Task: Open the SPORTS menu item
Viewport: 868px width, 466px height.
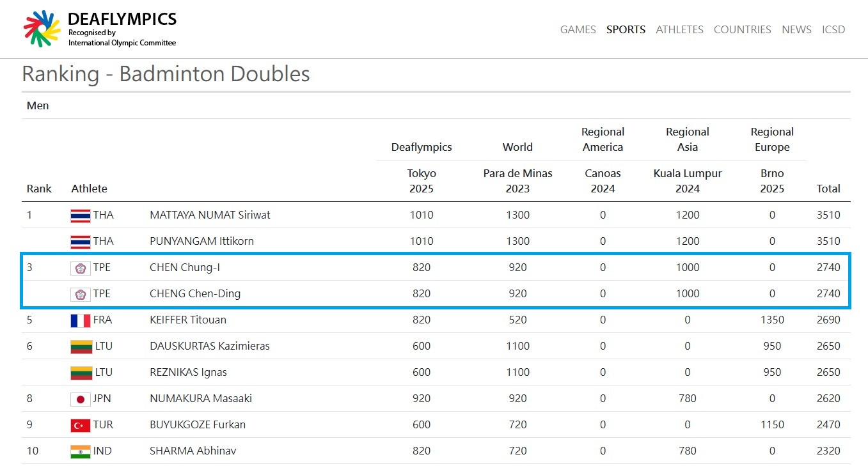Action: [626, 29]
